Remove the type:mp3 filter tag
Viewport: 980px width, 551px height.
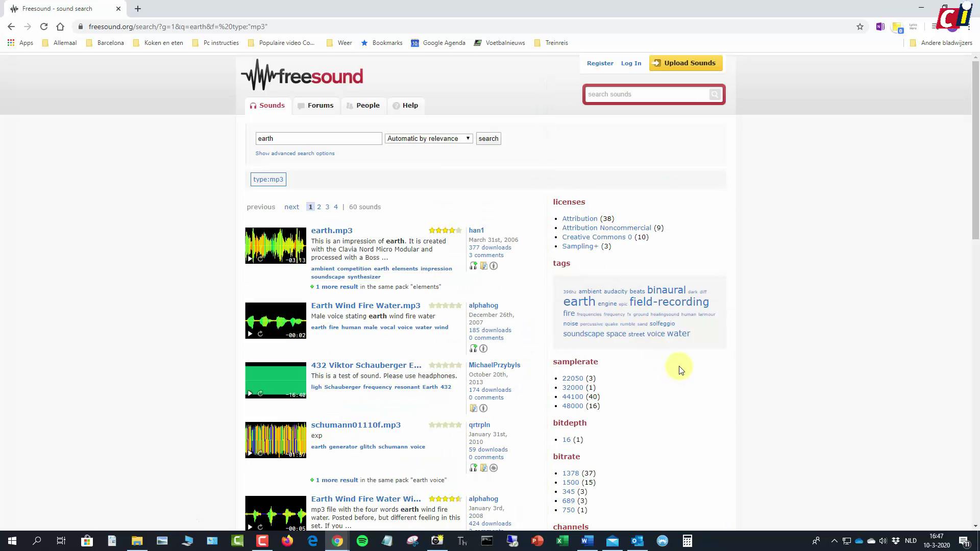pyautogui.click(x=268, y=179)
